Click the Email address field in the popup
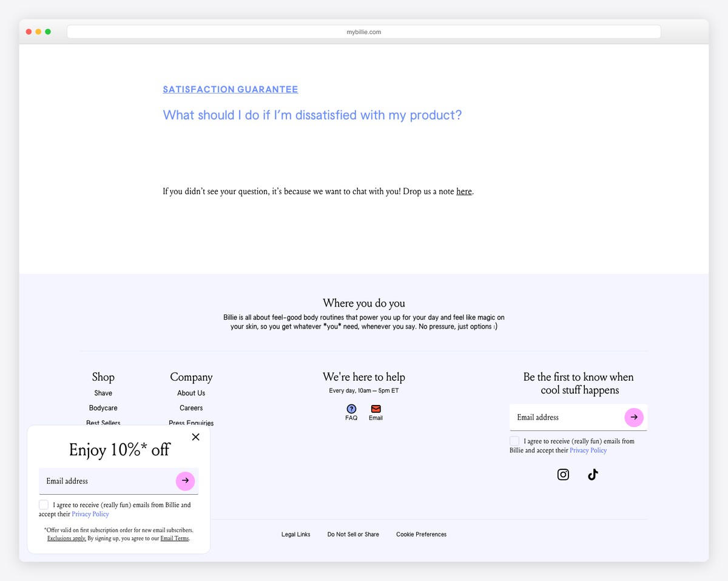The width and height of the screenshot is (728, 581). tap(97, 480)
